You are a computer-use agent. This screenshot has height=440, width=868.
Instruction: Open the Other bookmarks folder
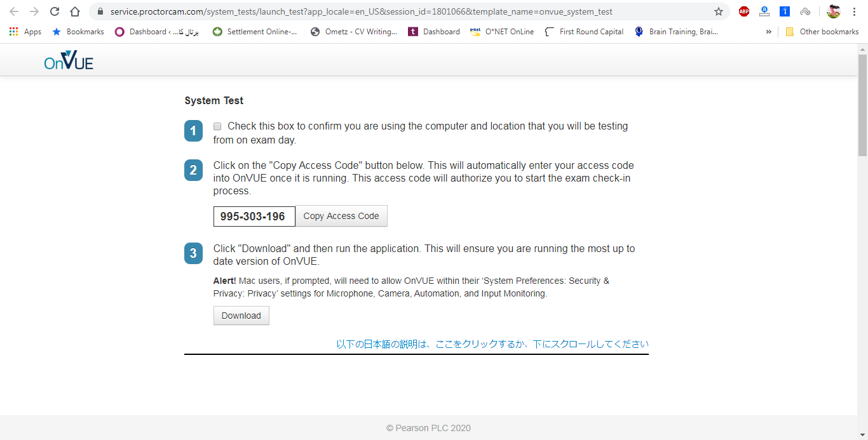(822, 32)
